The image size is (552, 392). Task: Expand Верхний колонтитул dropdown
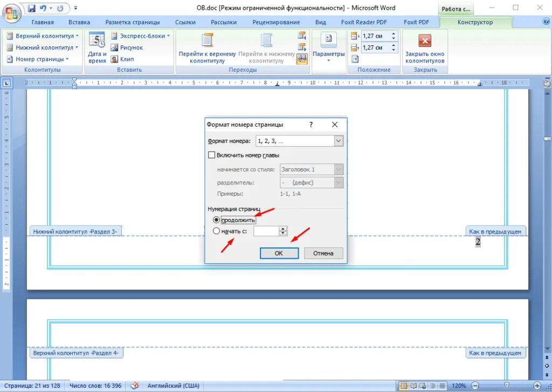[x=42, y=36]
